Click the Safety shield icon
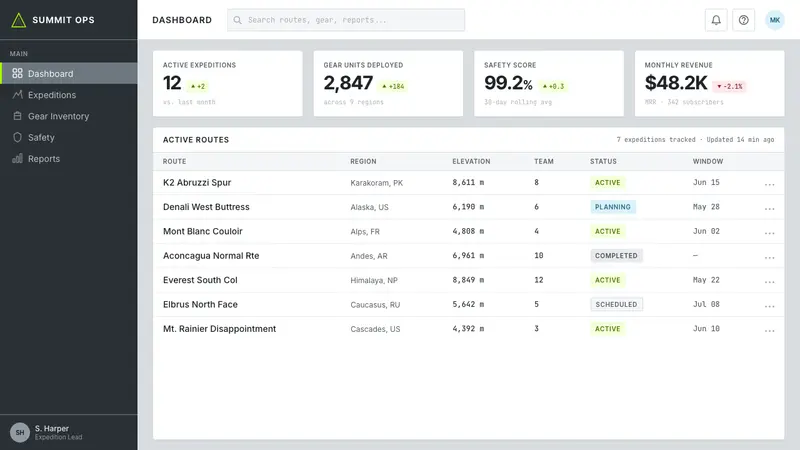 [17, 137]
